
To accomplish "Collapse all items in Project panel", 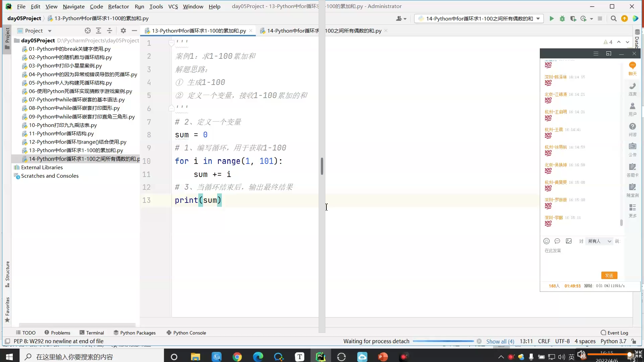I will tap(110, 31).
